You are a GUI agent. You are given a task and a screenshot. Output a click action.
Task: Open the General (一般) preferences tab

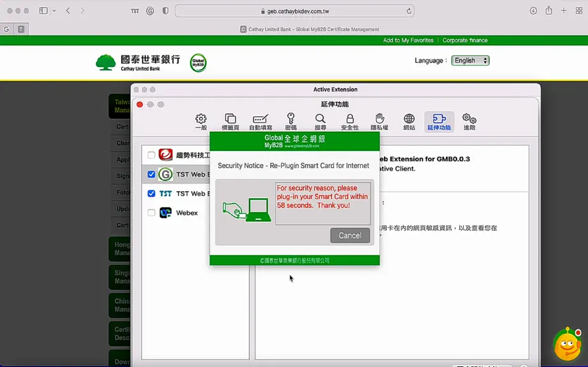tap(201, 122)
